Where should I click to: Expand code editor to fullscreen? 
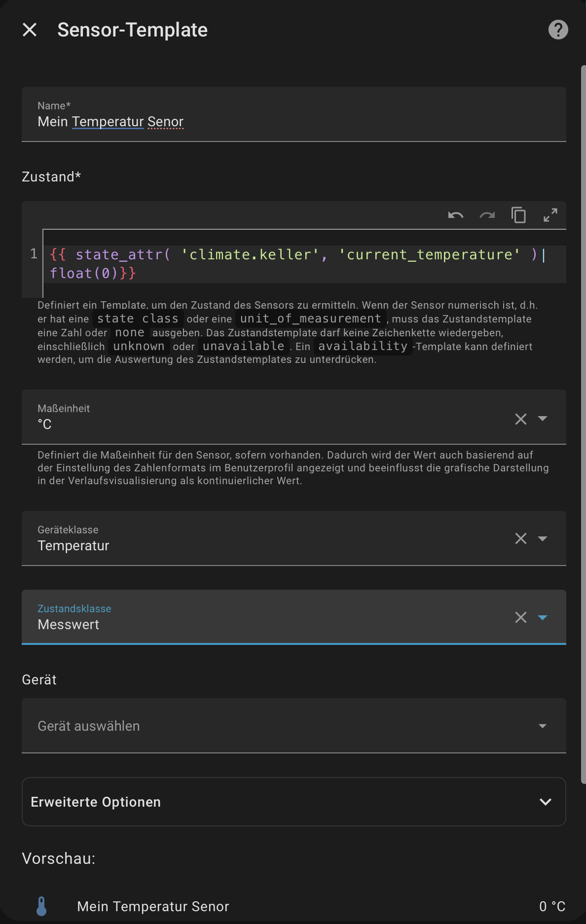click(550, 215)
